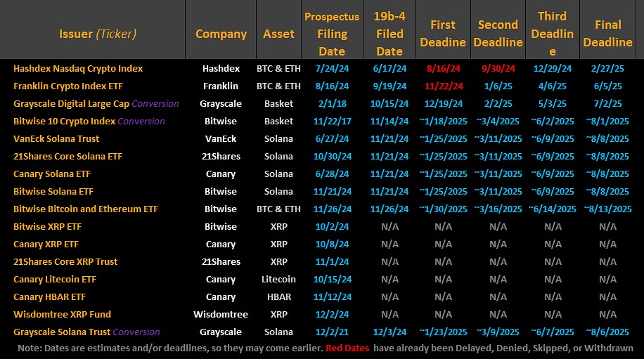Select Canary HBAR ETF issuer name
644x359 pixels.
pos(50,296)
